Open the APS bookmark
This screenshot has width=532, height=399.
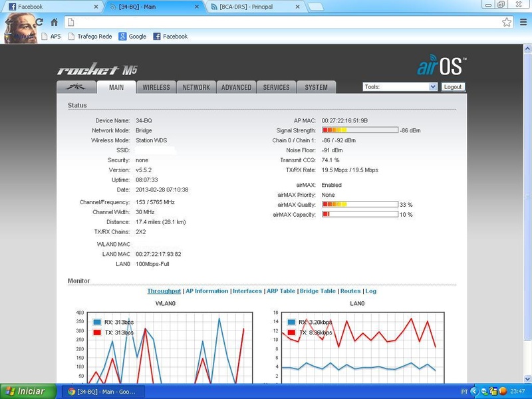coord(51,37)
